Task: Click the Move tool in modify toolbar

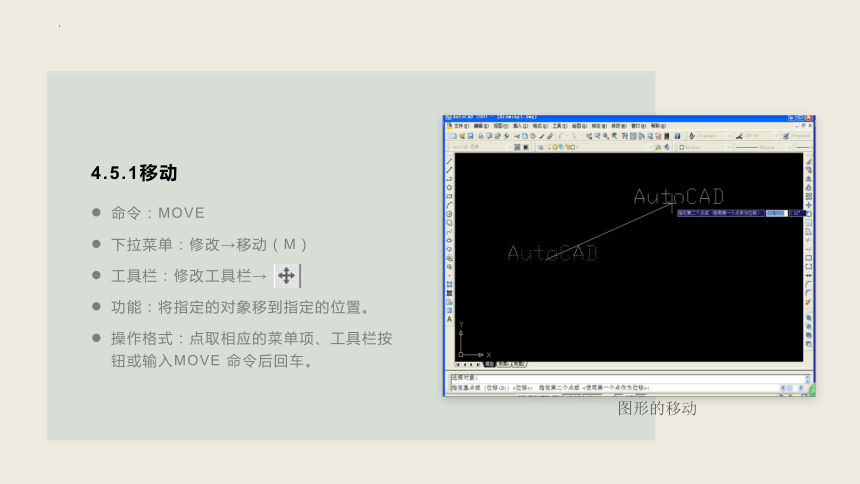Action: [808, 205]
